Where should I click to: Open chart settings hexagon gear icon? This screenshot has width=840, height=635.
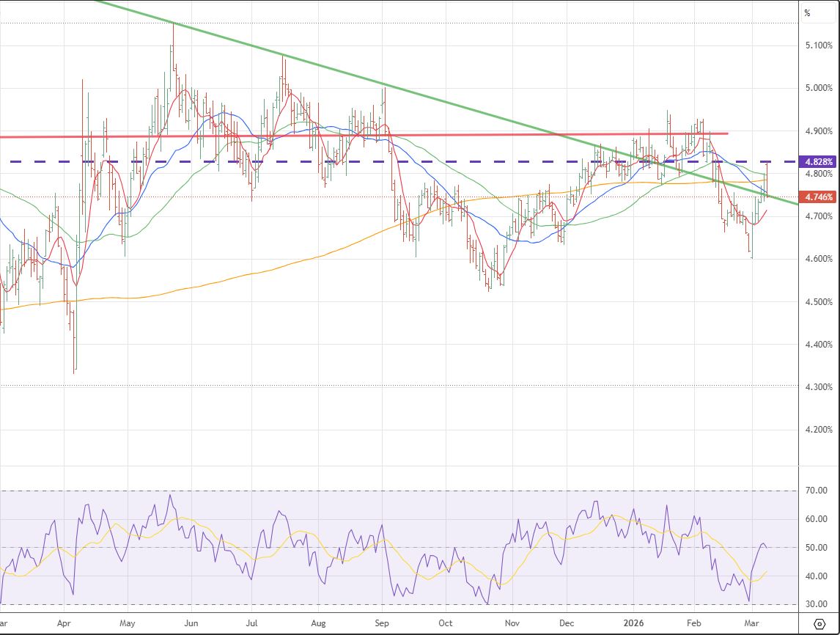[819, 623]
